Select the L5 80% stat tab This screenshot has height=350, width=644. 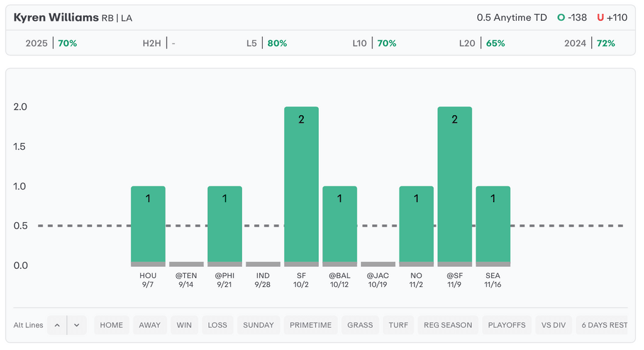point(267,43)
